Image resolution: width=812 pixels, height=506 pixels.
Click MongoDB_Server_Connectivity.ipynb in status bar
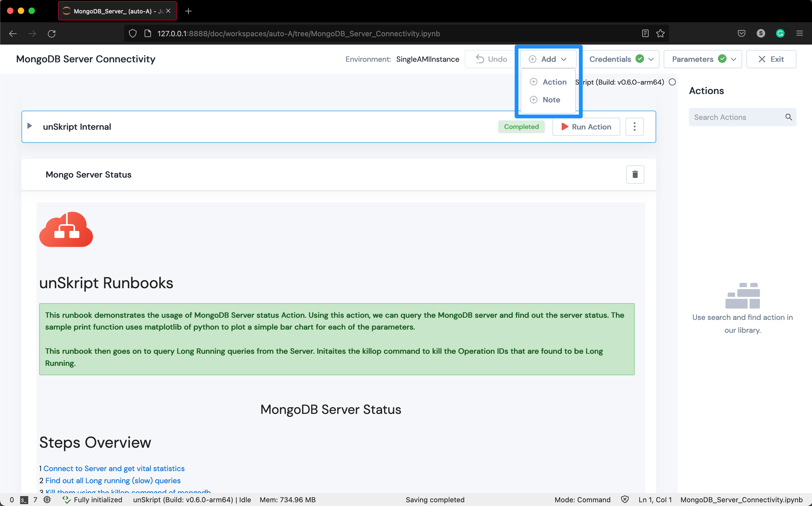point(741,500)
